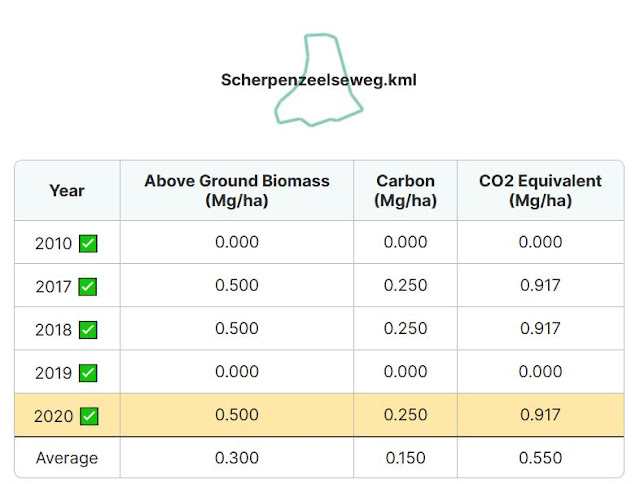Screen dimensions: 640x484
Task: Click the Above Ground Biomass column header
Action: pyautogui.click(x=237, y=191)
